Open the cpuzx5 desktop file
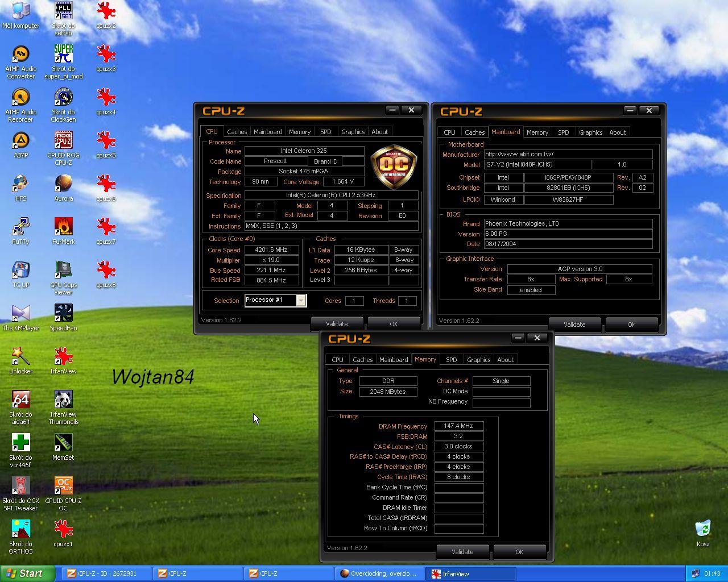728x582 pixels. [x=106, y=145]
